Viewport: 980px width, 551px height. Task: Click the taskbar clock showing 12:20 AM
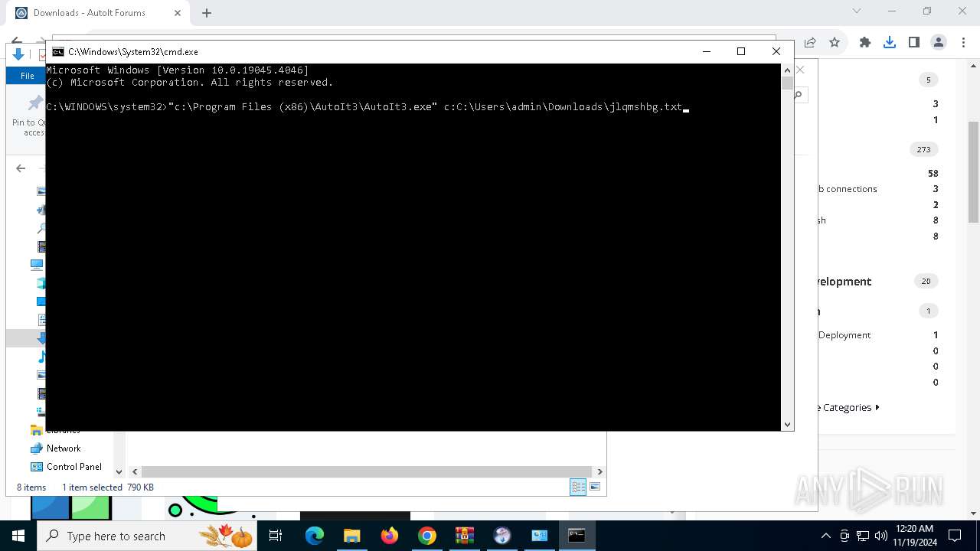(x=913, y=536)
